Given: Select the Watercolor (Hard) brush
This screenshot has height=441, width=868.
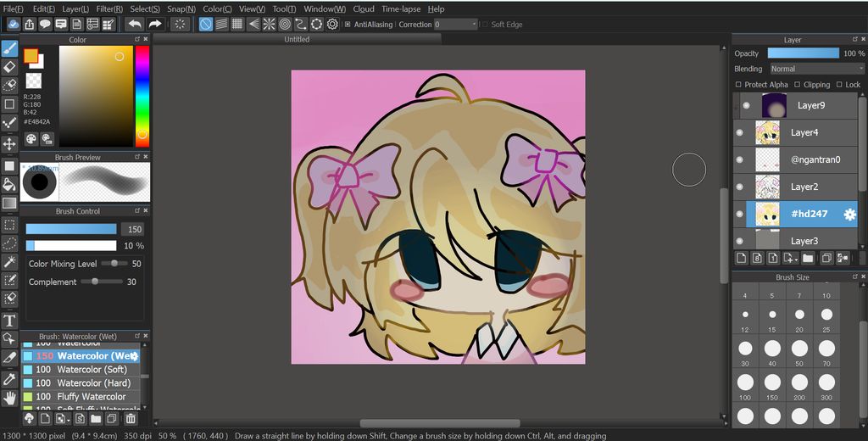Looking at the screenshot, I should pyautogui.click(x=81, y=382).
